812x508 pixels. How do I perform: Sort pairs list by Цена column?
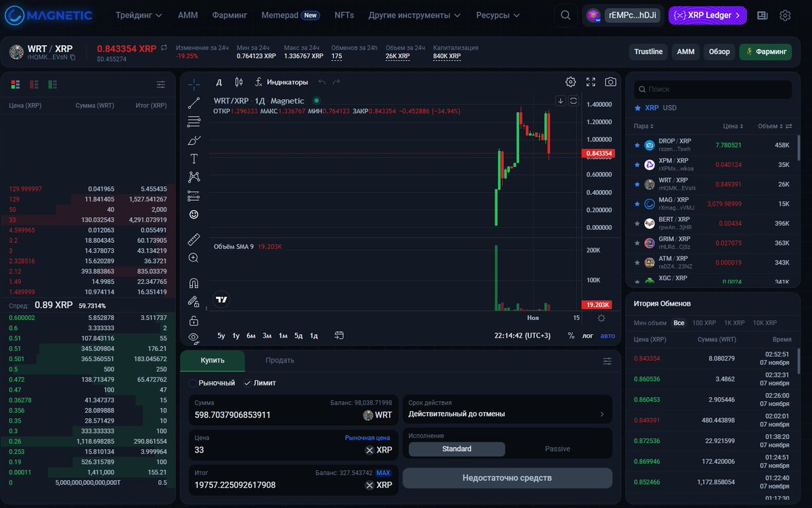click(734, 126)
